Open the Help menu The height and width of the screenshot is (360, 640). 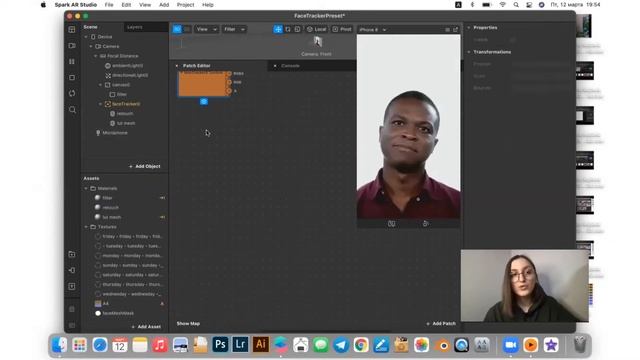208,5
